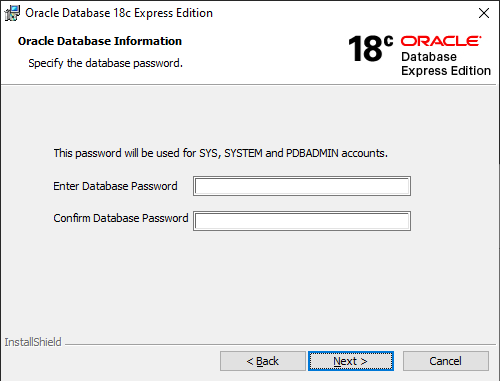Image resolution: width=500 pixels, height=381 pixels.
Task: Click the SYS, SYSTEM and PDBADMIN info text
Action: 221,153
